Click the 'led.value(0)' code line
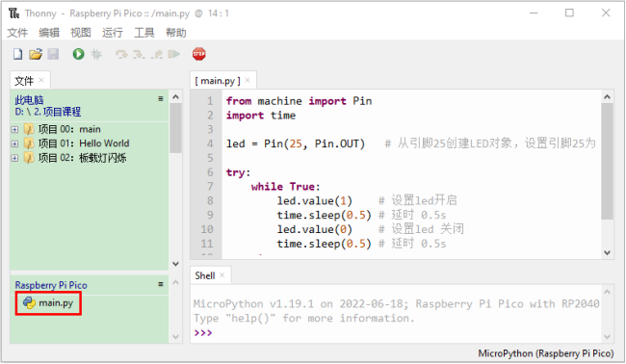Screen dimensions: 626x364 click(315, 229)
